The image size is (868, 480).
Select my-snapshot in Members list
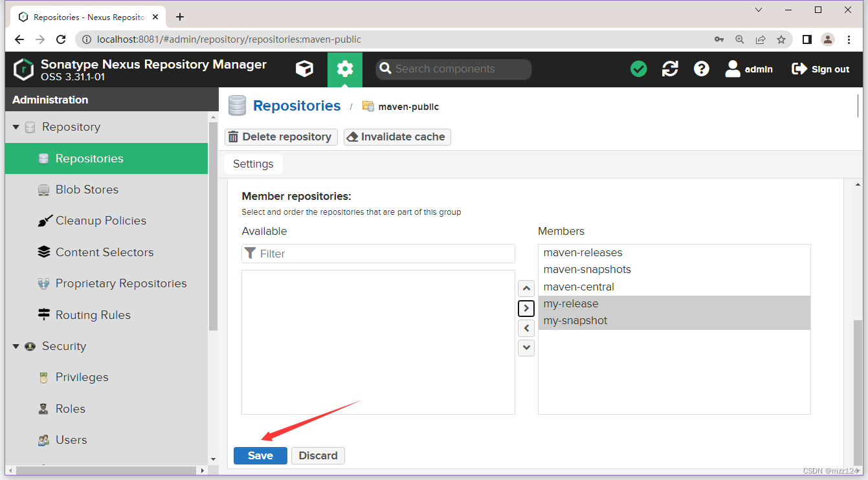(x=674, y=321)
